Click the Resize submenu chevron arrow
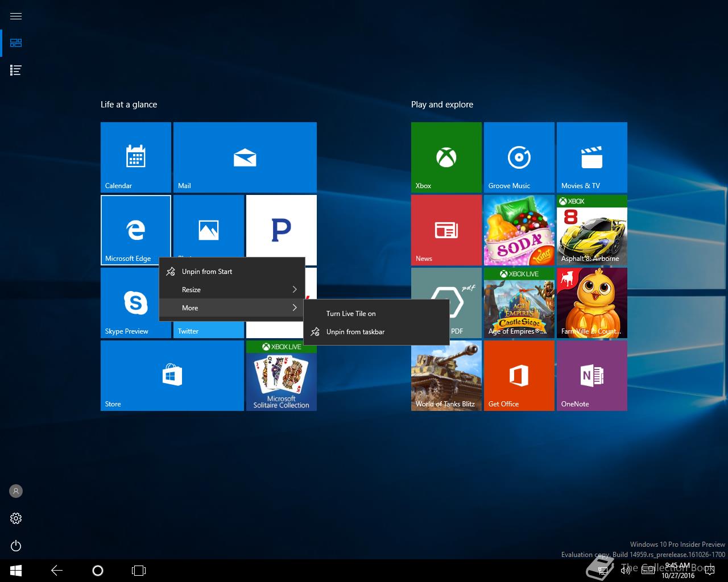Screen dimensions: 728x582 tap(295, 290)
